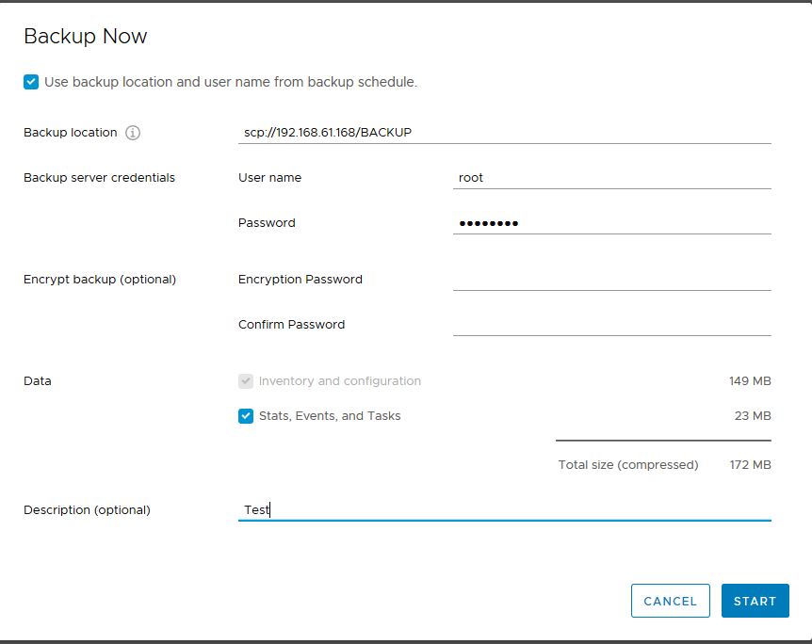The width and height of the screenshot is (812, 644).
Task: Click the Description field containing Test
Action: (504, 510)
